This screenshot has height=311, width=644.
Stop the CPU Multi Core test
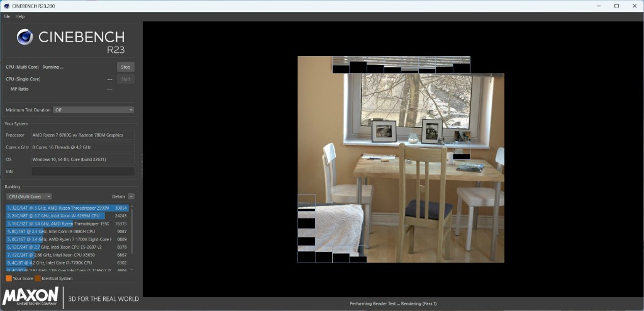[x=125, y=67]
